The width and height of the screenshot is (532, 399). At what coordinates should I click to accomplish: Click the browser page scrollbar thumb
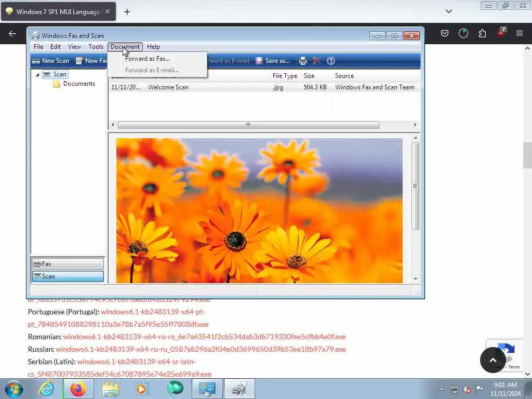tap(527, 155)
